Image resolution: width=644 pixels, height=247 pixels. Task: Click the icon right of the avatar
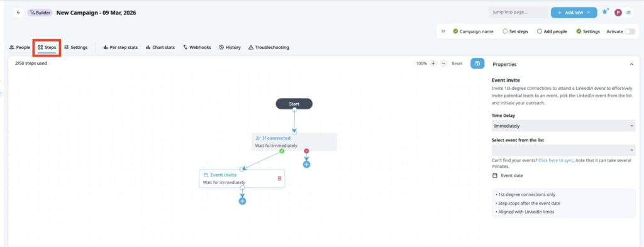pos(628,13)
